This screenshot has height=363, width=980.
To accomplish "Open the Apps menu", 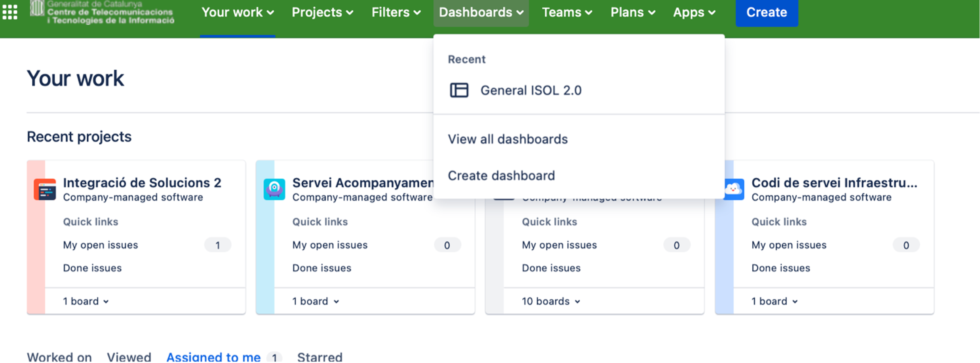I will pos(694,12).
